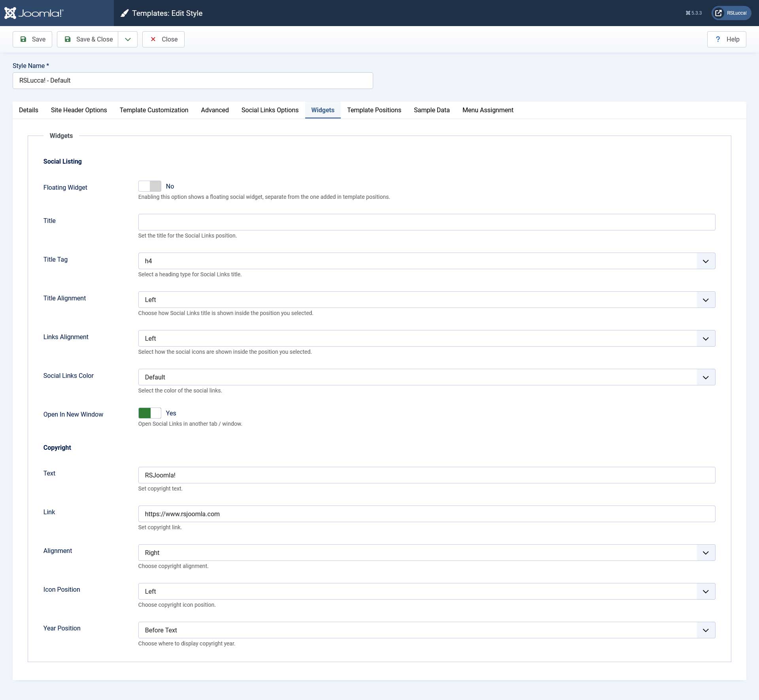Click the Save & Close disk icon
Image resolution: width=759 pixels, height=700 pixels.
(68, 39)
